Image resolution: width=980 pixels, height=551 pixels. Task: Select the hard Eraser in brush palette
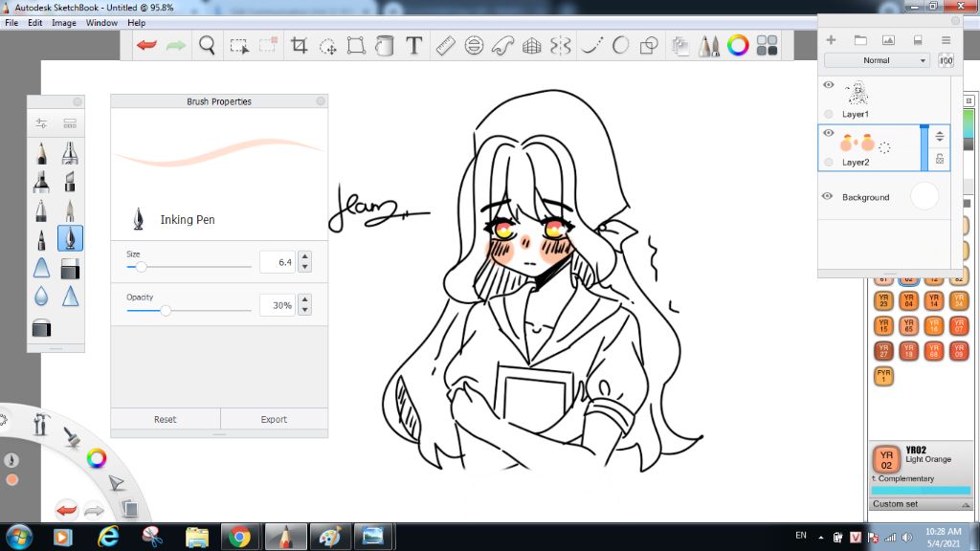tap(70, 269)
